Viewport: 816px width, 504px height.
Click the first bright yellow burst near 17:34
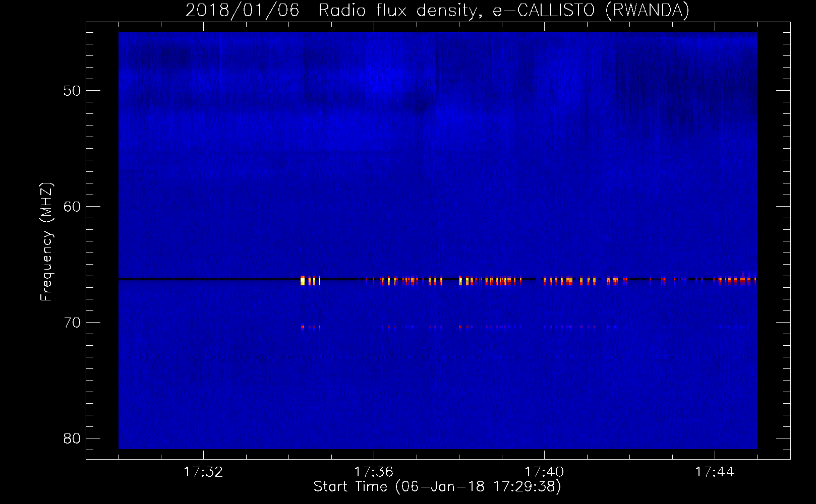[x=303, y=281]
